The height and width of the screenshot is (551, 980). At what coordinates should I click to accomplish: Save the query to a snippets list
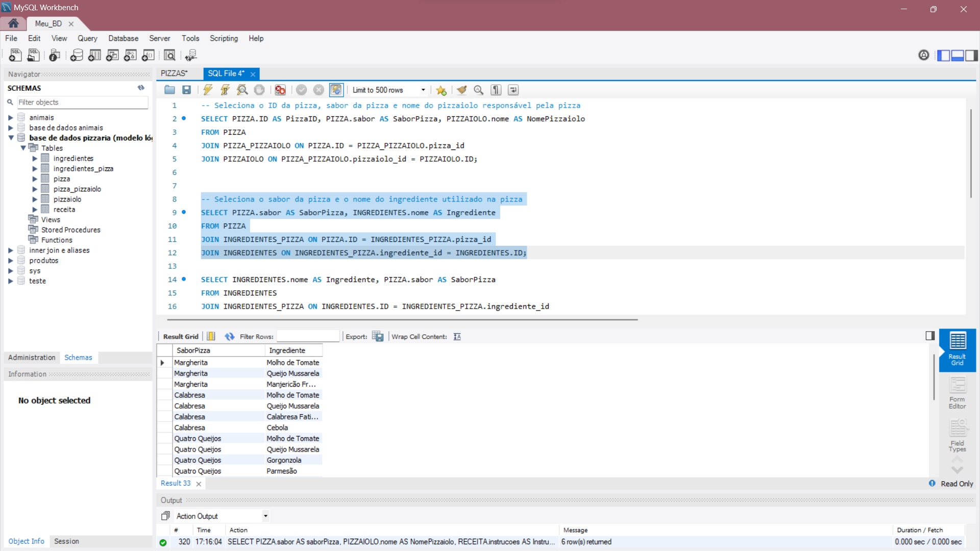[441, 90]
